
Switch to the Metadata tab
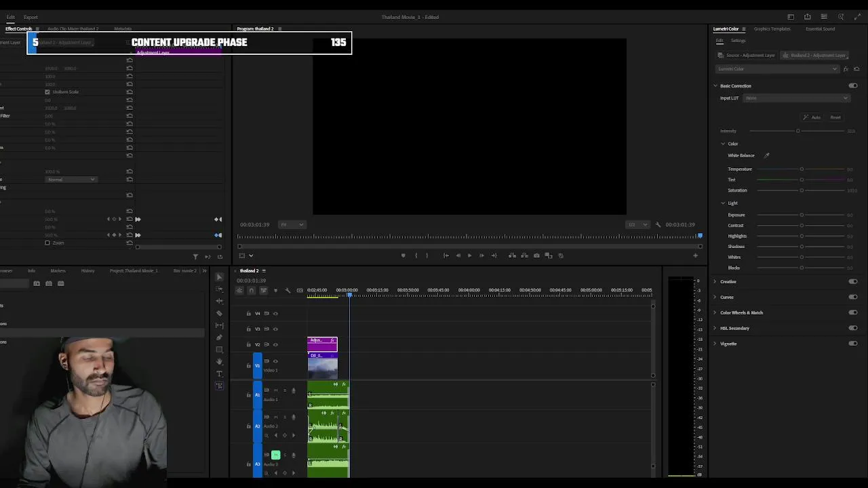(x=123, y=29)
